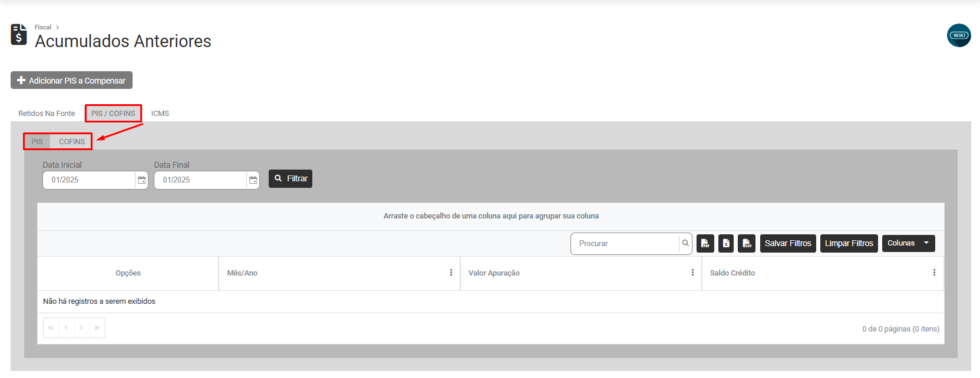Export the table as PDF
This screenshot has width=980, height=378.
coord(705,244)
